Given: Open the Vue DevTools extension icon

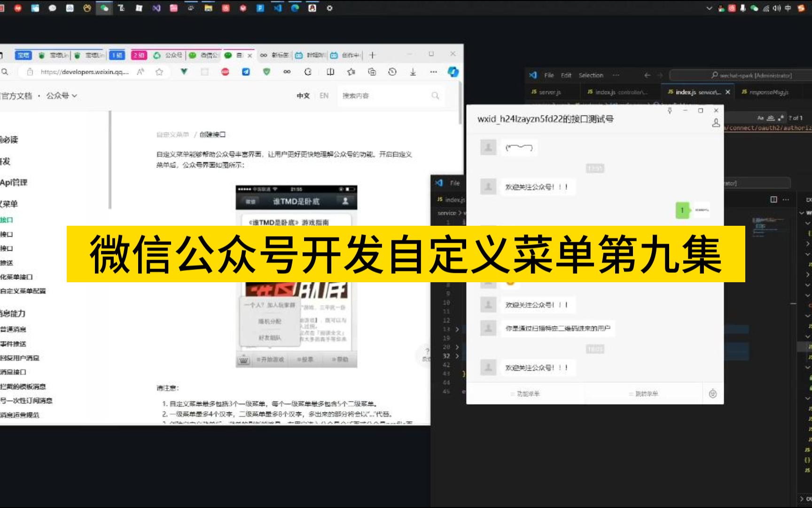Looking at the screenshot, I should click(x=184, y=71).
